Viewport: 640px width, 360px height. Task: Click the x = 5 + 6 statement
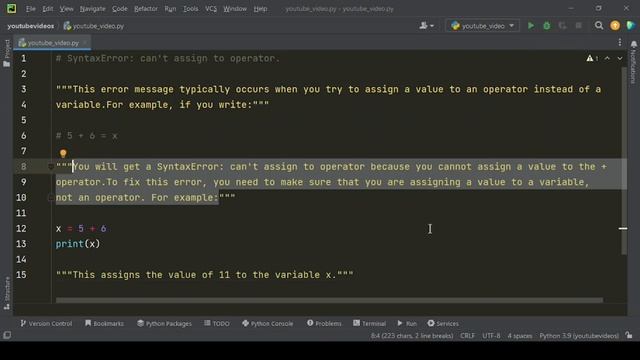81,228
